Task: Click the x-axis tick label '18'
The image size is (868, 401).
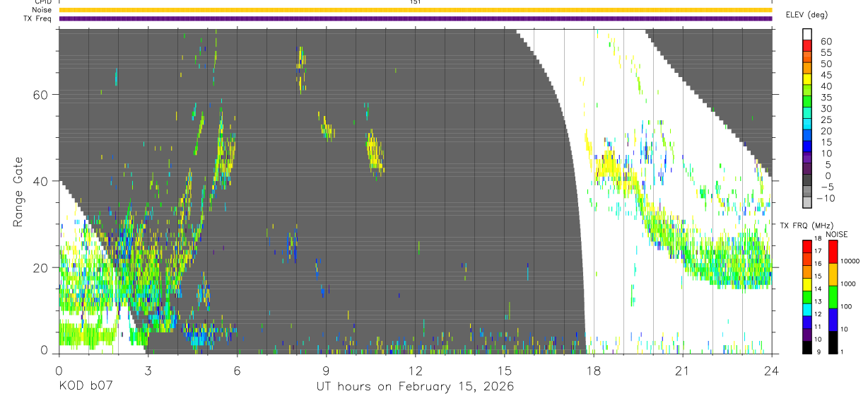Action: coord(593,371)
